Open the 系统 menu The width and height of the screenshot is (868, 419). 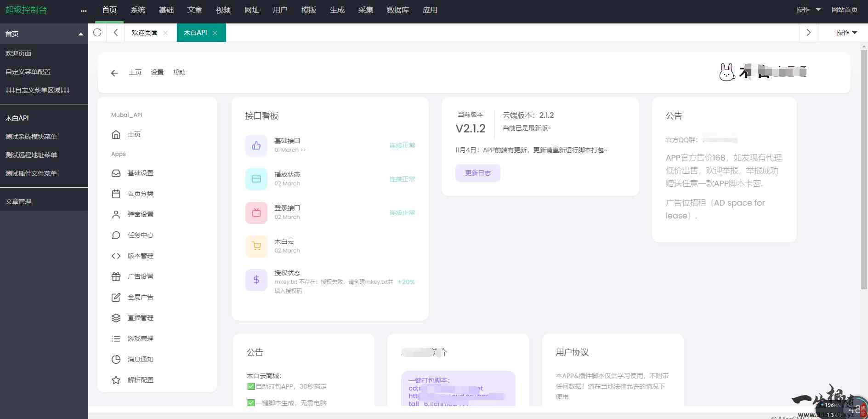pos(138,10)
